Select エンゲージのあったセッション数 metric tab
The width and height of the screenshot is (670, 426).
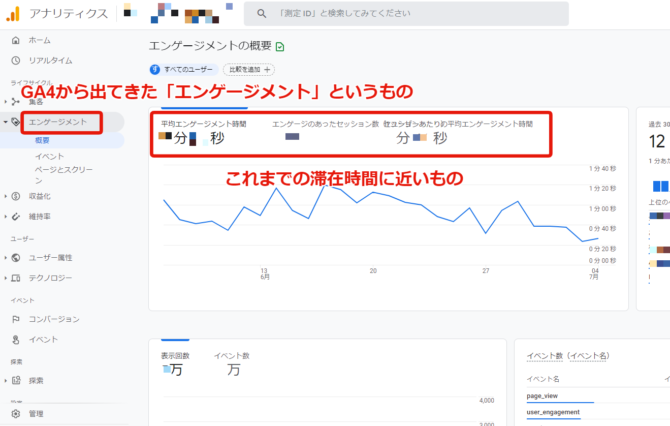pyautogui.click(x=326, y=132)
